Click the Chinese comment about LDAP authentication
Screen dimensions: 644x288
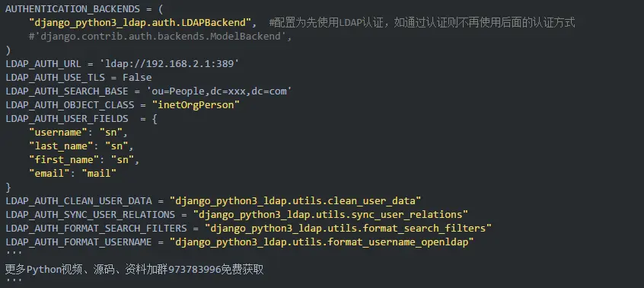422,23
